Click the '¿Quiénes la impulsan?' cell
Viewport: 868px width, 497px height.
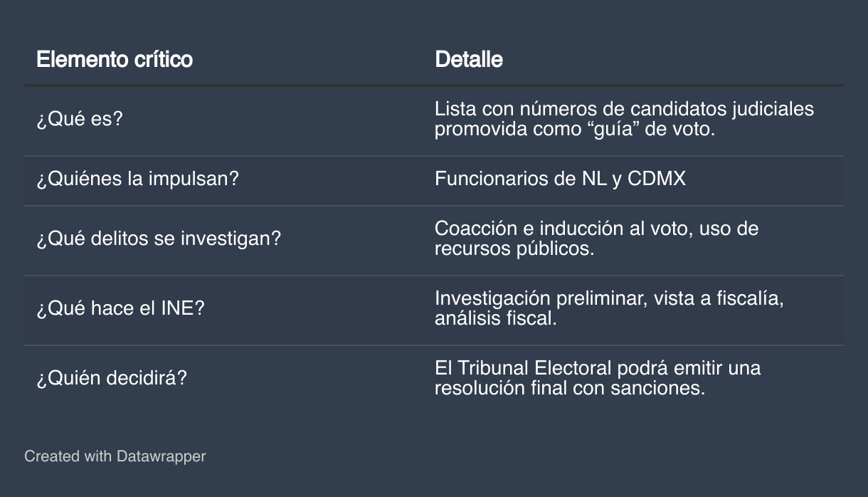137,178
